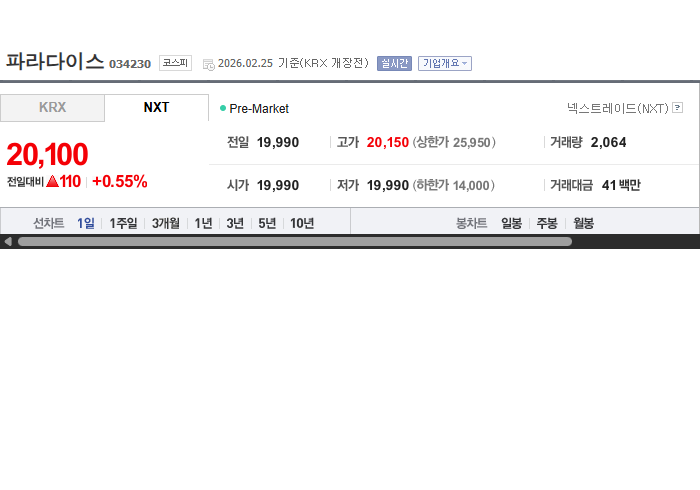This screenshot has width=700, height=490.
Task: Click the trading volume 2,064
Action: 608,142
